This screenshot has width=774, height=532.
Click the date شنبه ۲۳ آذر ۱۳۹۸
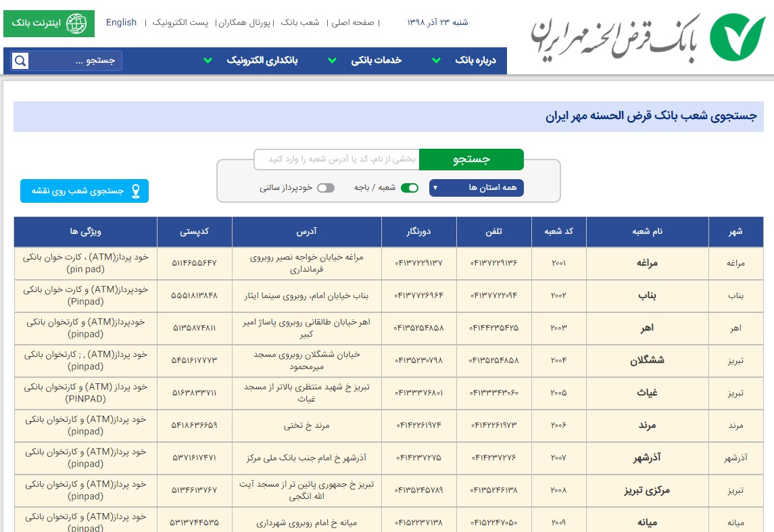(x=438, y=22)
